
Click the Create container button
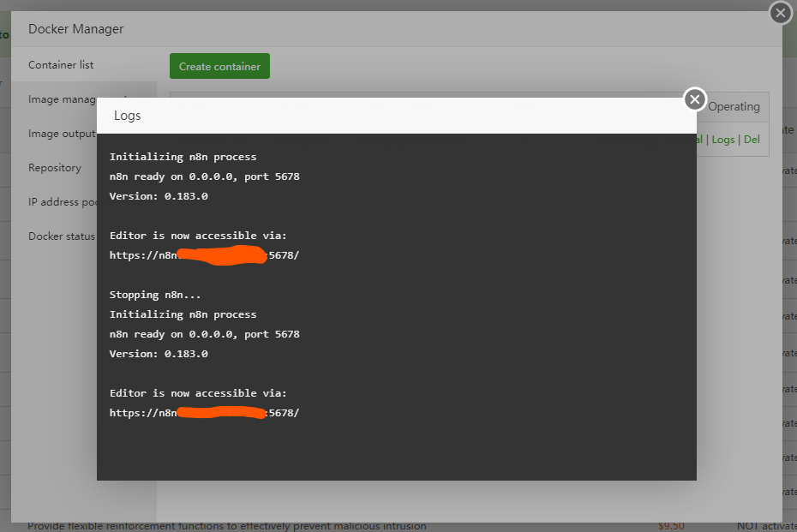[x=219, y=66]
